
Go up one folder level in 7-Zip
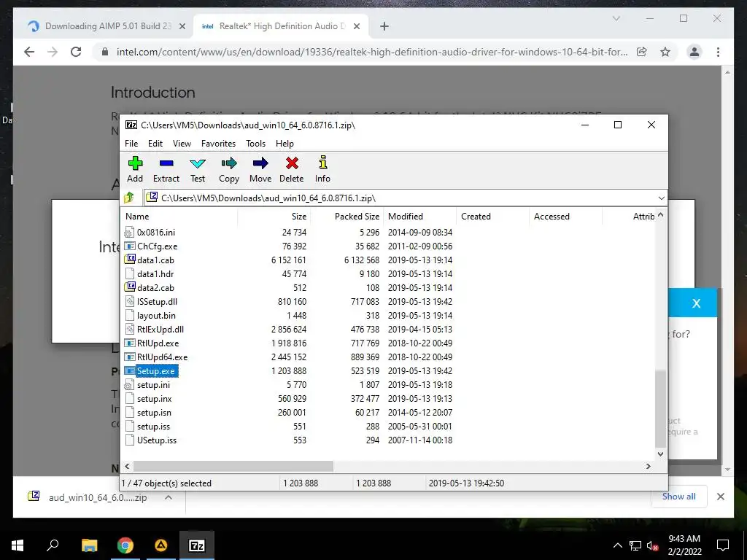click(129, 197)
